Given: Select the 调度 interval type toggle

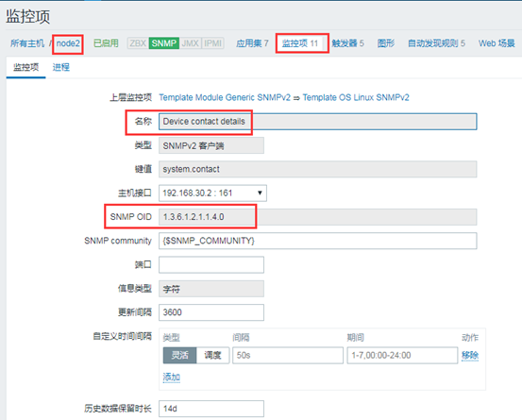Looking at the screenshot, I should [212, 355].
